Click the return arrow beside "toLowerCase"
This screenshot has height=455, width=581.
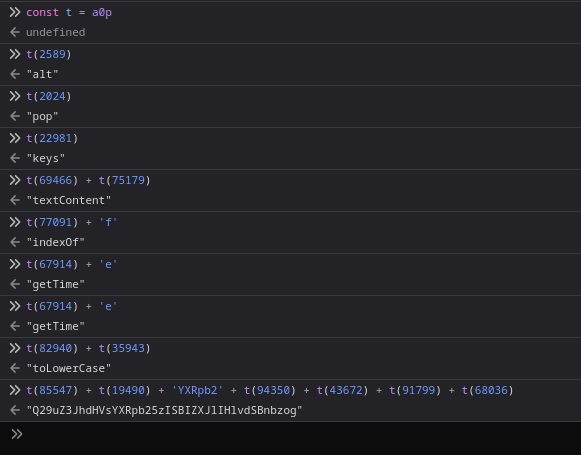tap(15, 368)
